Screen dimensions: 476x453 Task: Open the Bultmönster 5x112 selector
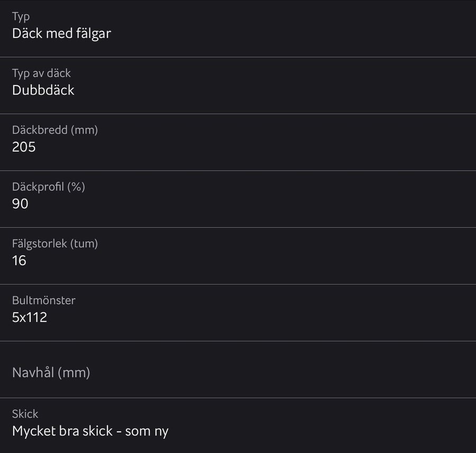click(238, 312)
